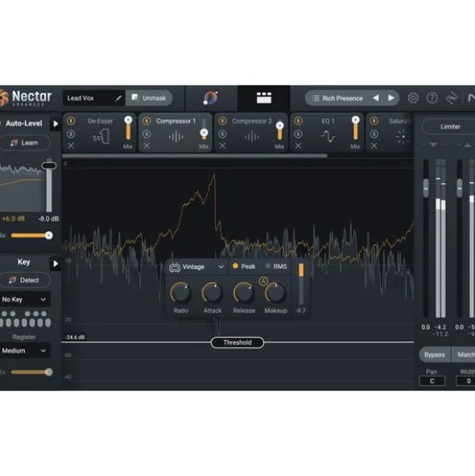Viewport: 475px width, 476px height.
Task: Click the pencil edit icon beside Lead Vox
Action: tap(118, 98)
